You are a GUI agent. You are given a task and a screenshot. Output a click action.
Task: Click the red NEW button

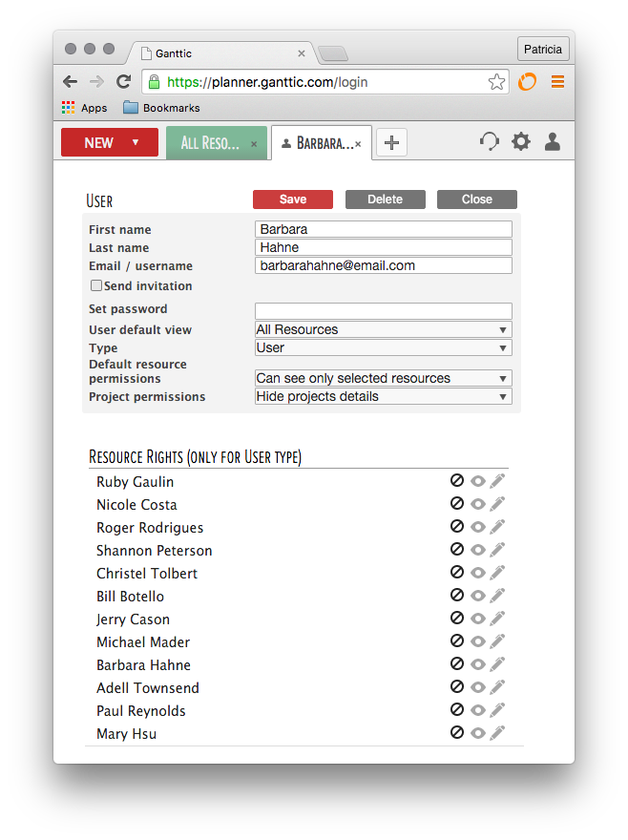point(110,142)
